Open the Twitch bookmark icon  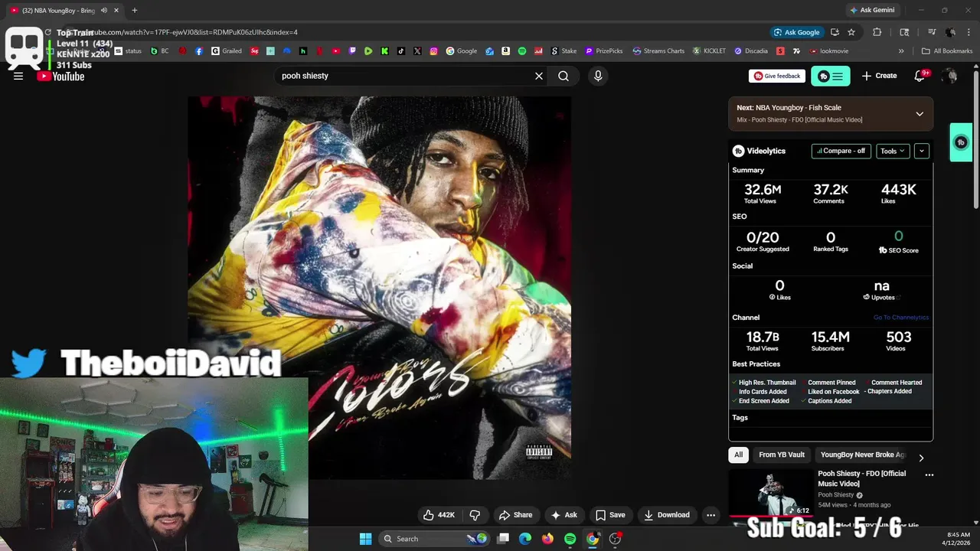352,51
